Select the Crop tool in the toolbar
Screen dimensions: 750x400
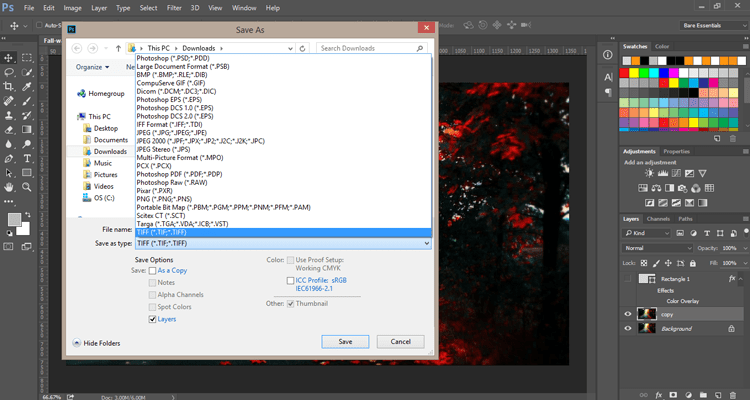(9, 86)
